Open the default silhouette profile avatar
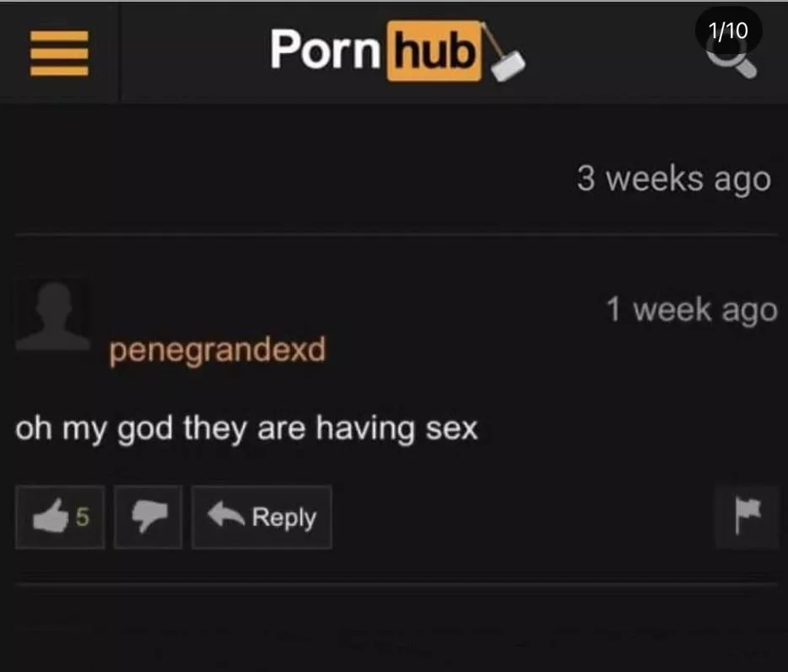The height and width of the screenshot is (672, 788). click(53, 314)
